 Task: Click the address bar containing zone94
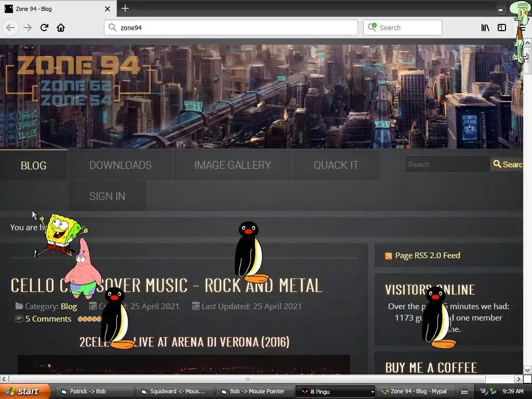click(231, 28)
